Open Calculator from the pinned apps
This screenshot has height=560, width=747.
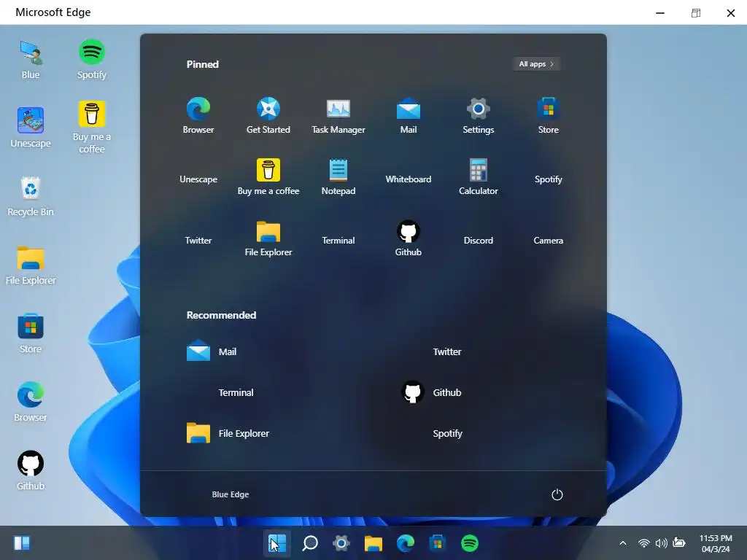(479, 177)
